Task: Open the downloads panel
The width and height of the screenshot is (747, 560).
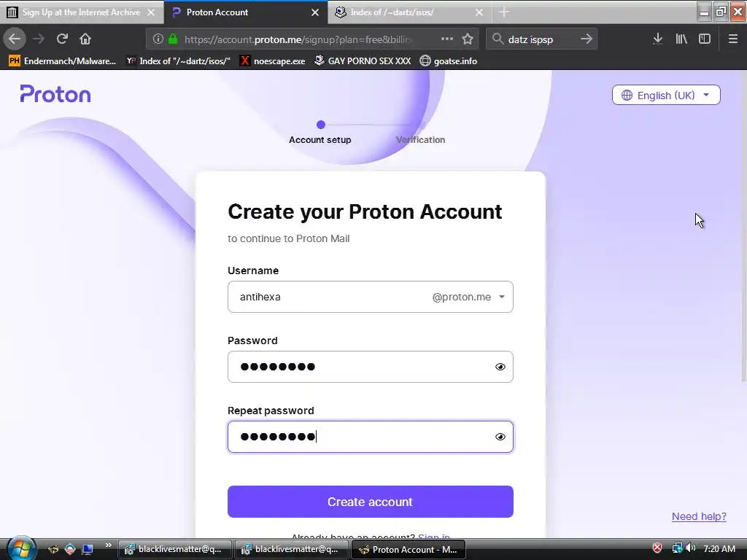Action: point(657,39)
